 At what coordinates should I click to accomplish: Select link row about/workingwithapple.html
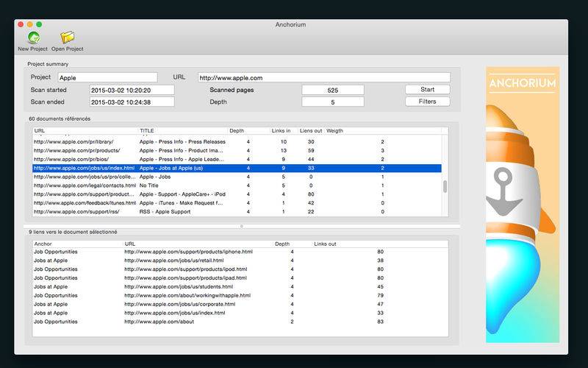(x=240, y=296)
